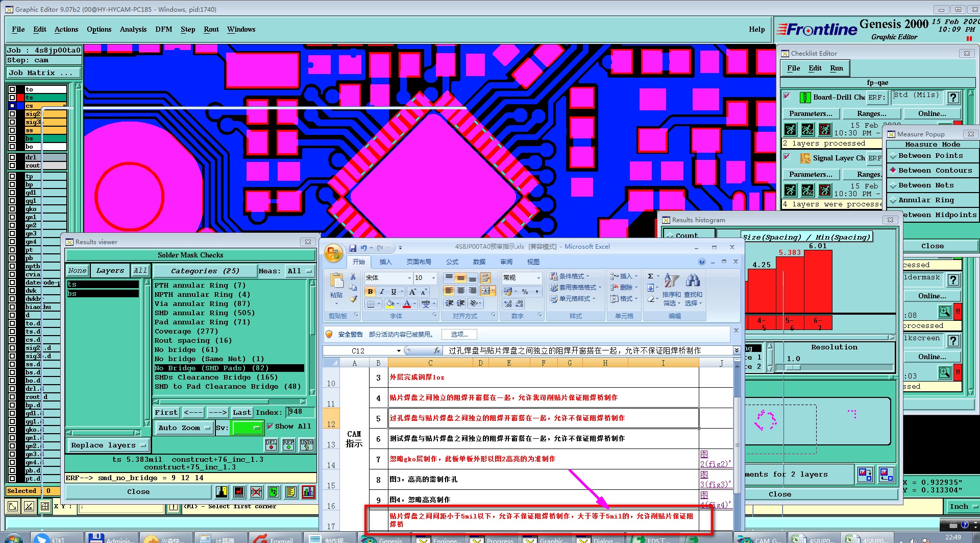Select Between Points measure mode
Image resolution: width=980 pixels, height=543 pixels.
930,156
